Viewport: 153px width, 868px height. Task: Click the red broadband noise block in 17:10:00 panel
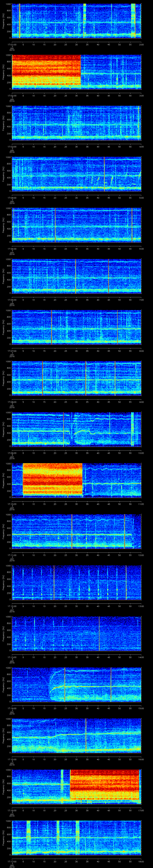pyautogui.click(x=53, y=479)
